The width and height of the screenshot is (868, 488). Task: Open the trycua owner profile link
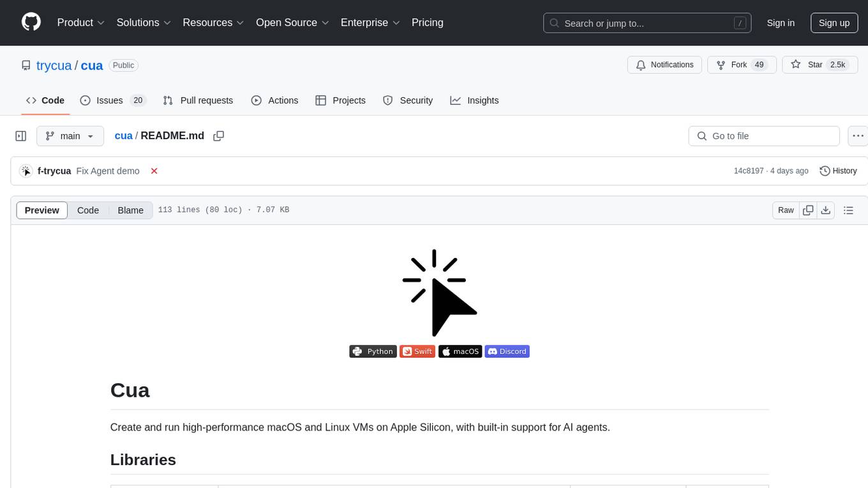click(55, 65)
